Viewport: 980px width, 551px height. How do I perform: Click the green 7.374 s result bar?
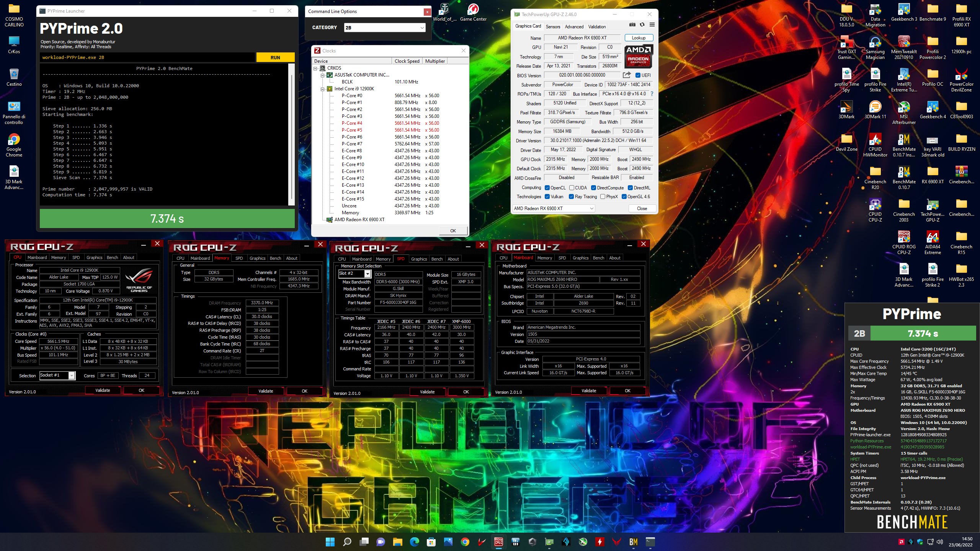pyautogui.click(x=167, y=218)
